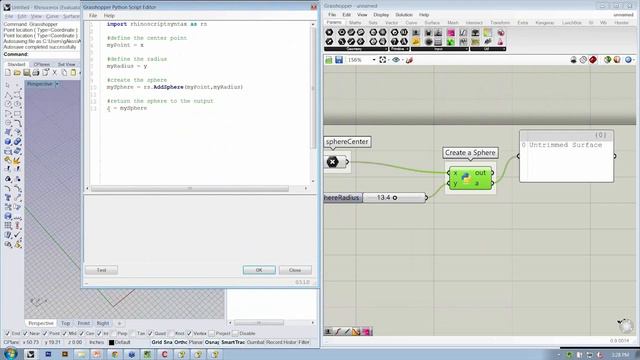Click the Chrome icon on the Windows taskbar
640x360 pixels.
click(x=115, y=354)
